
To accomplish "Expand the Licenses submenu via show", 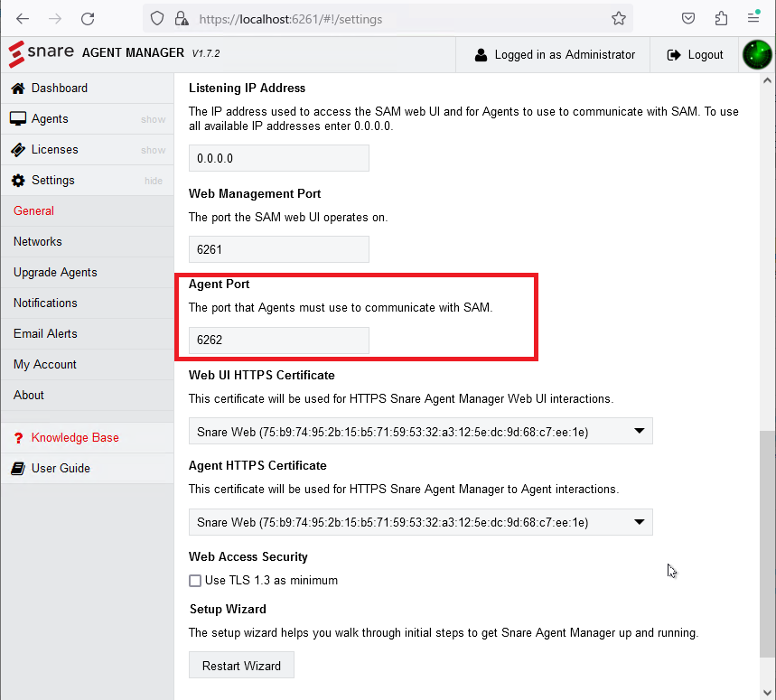I will coord(153,150).
